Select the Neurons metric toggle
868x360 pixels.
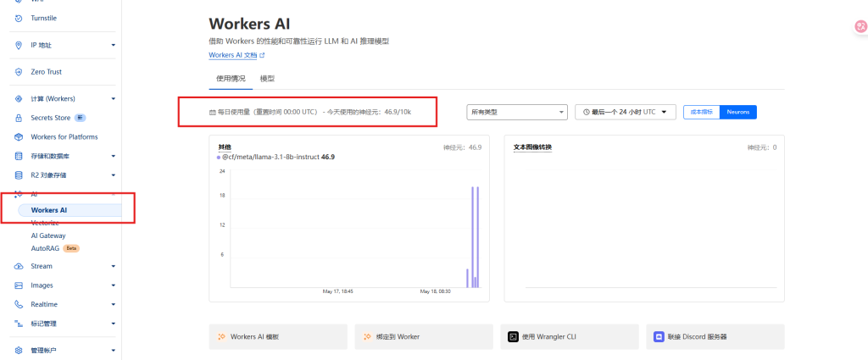(738, 112)
